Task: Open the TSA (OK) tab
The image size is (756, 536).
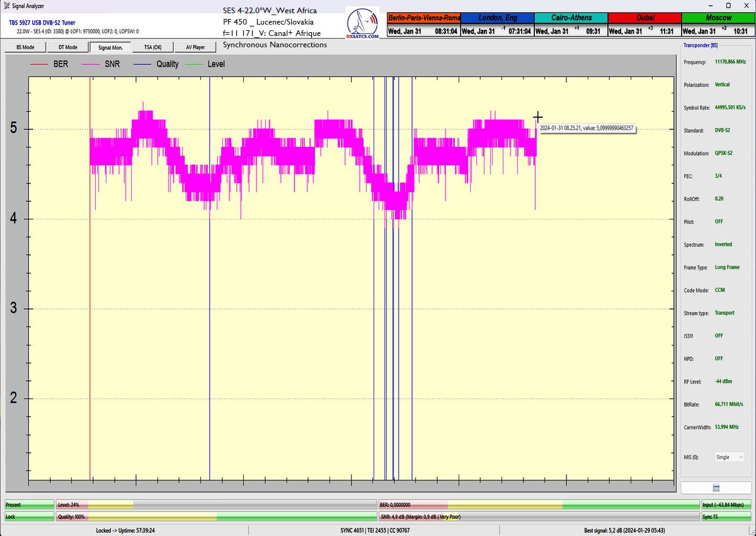Action: (152, 47)
